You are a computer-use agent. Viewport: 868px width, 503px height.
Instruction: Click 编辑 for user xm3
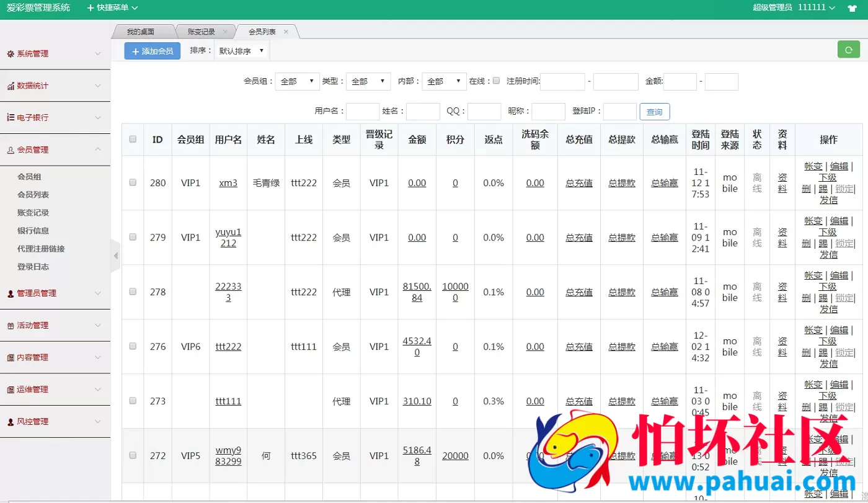[x=839, y=166]
